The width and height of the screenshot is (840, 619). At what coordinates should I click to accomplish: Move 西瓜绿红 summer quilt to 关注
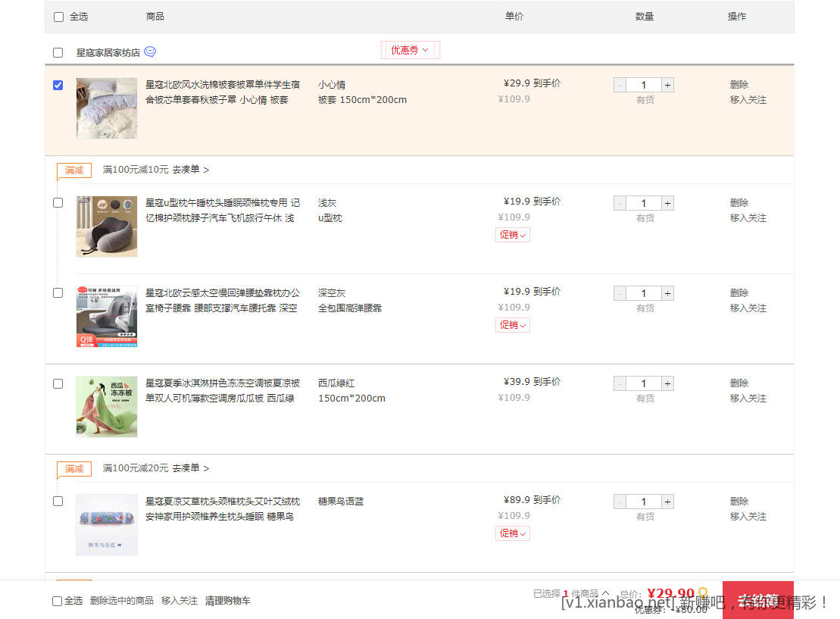click(x=748, y=399)
